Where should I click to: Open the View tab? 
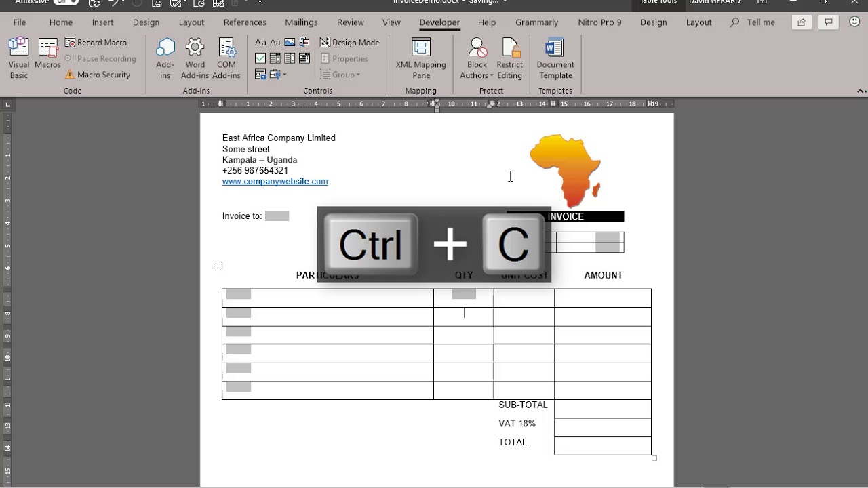pyautogui.click(x=391, y=22)
